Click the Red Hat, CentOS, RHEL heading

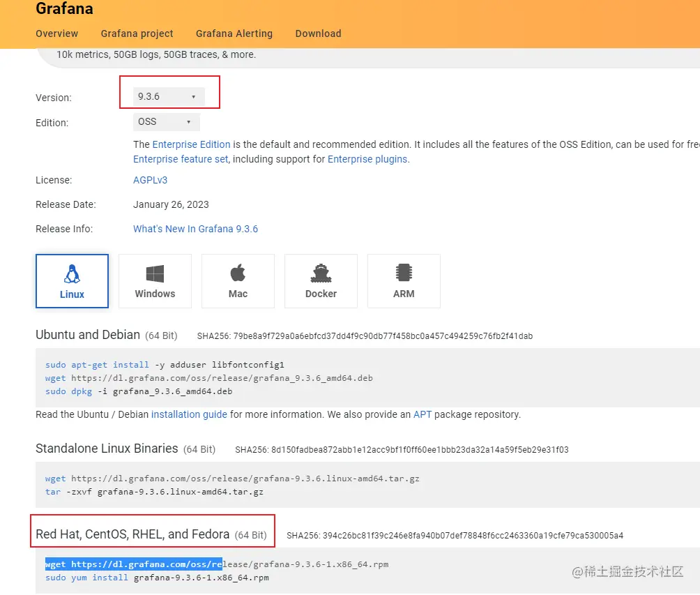click(x=132, y=534)
